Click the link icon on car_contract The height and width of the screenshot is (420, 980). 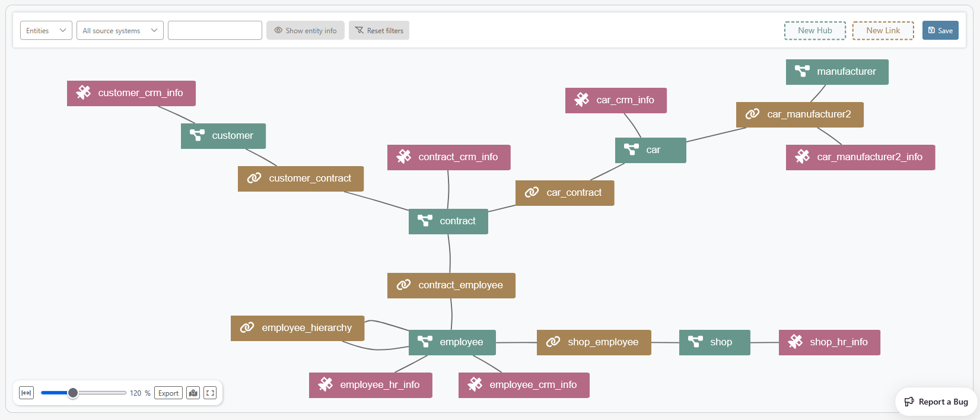532,193
